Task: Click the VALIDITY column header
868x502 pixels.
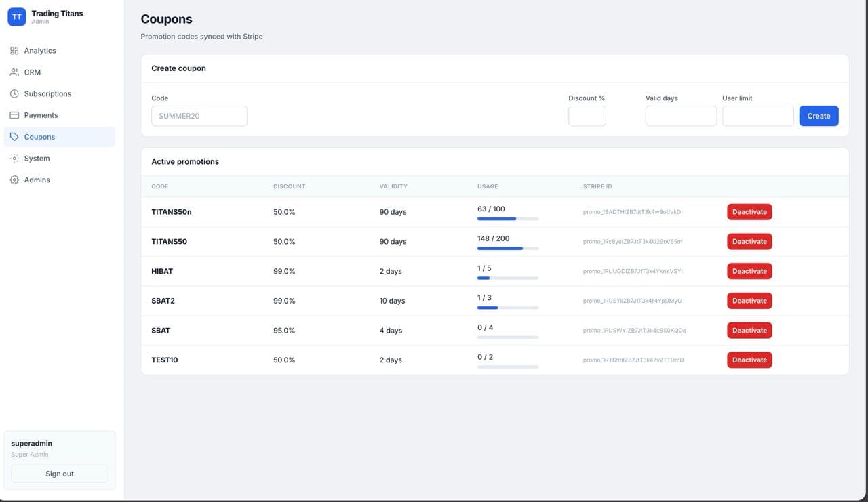Action: pyautogui.click(x=393, y=186)
